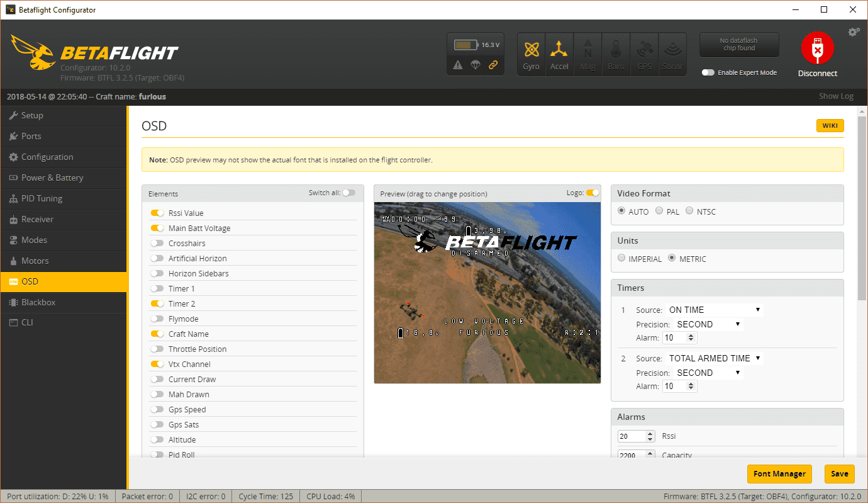Open the Font Manager
868x503 pixels.
pos(779,474)
